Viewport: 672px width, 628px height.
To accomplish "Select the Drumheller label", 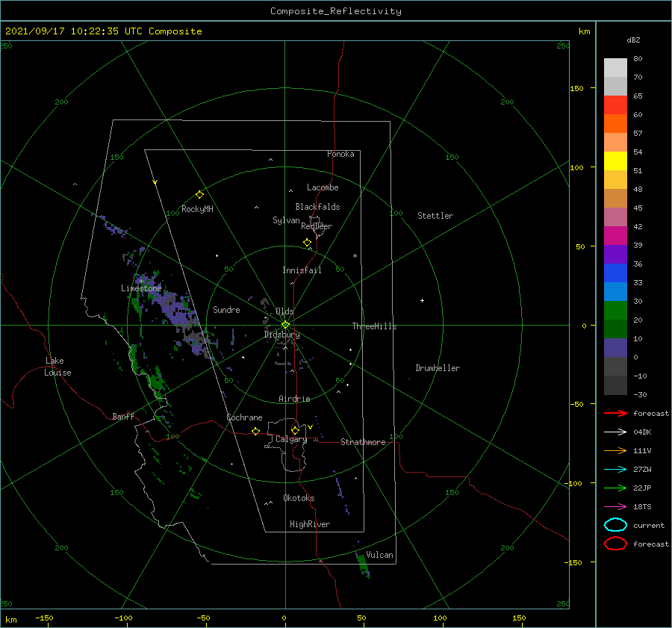I will pyautogui.click(x=438, y=368).
